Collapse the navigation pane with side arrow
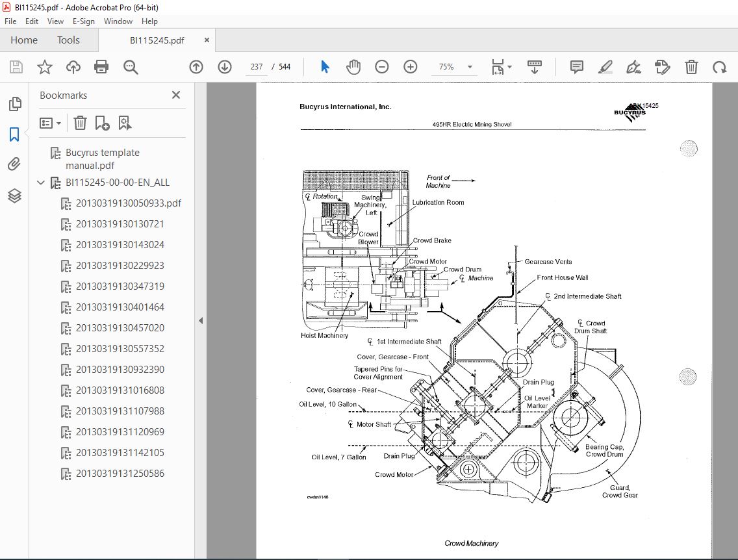The image size is (738, 560). coord(201,320)
